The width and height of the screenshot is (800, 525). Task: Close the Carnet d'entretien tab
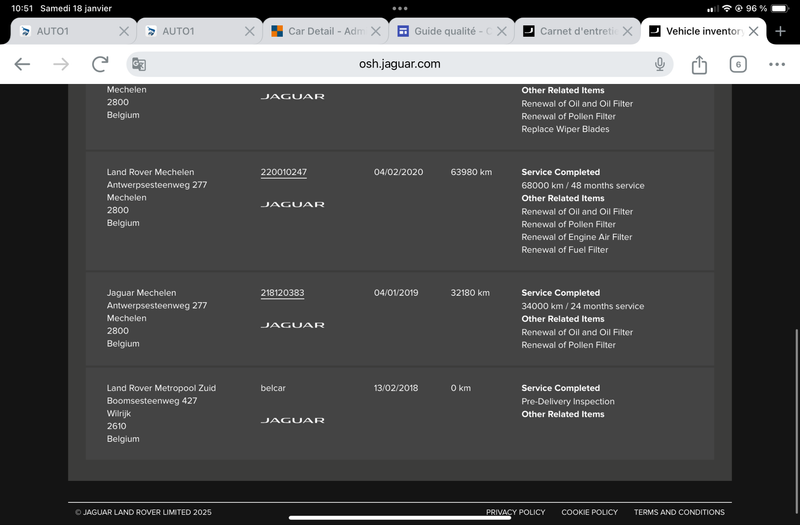[x=628, y=31]
